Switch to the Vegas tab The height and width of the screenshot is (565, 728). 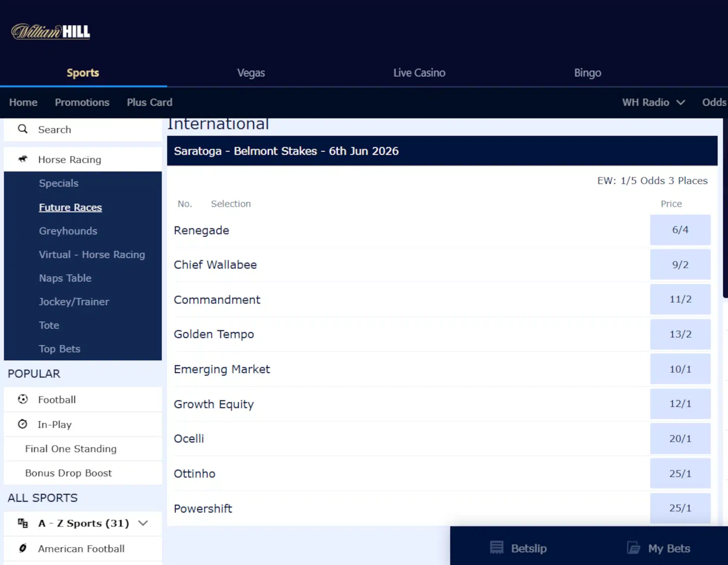click(x=251, y=73)
